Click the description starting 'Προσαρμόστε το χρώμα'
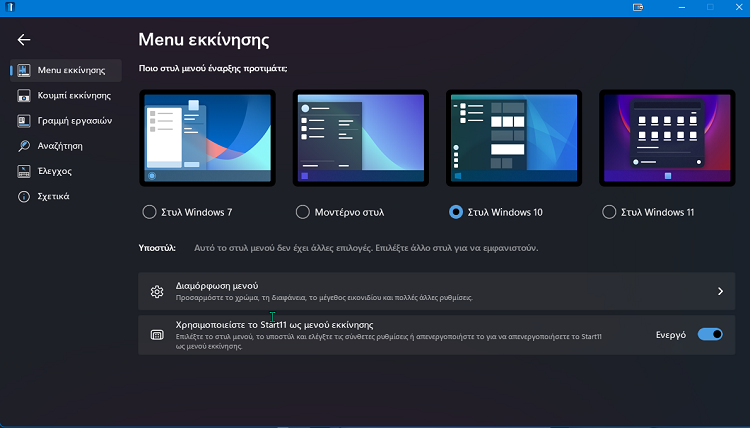Viewport: 750px width, 428px height. [324, 298]
